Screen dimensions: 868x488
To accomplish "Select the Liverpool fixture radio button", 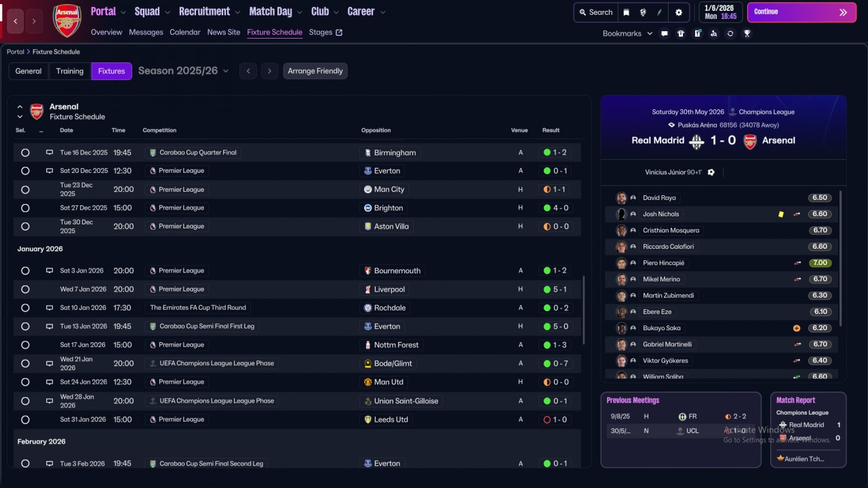I will pyautogui.click(x=25, y=289).
